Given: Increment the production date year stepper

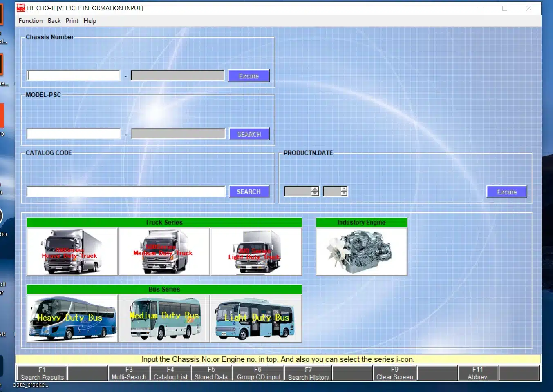Looking at the screenshot, I should coord(314,189).
